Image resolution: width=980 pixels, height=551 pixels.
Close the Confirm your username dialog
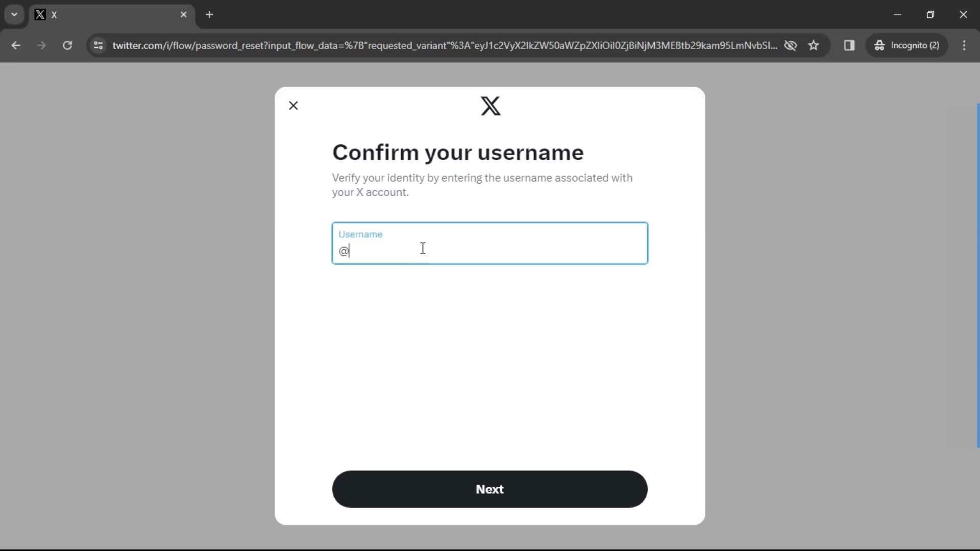click(x=293, y=106)
